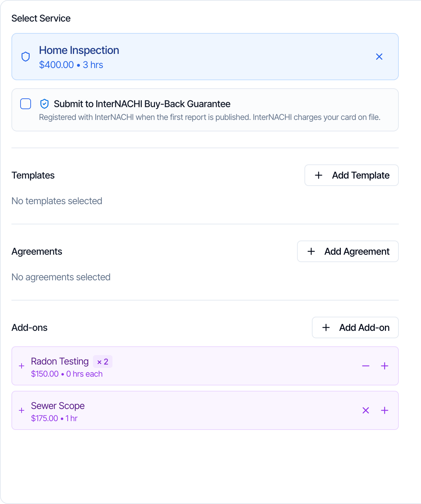
Task: Click the plus icon left of Sewer Scope
Action: click(x=22, y=410)
